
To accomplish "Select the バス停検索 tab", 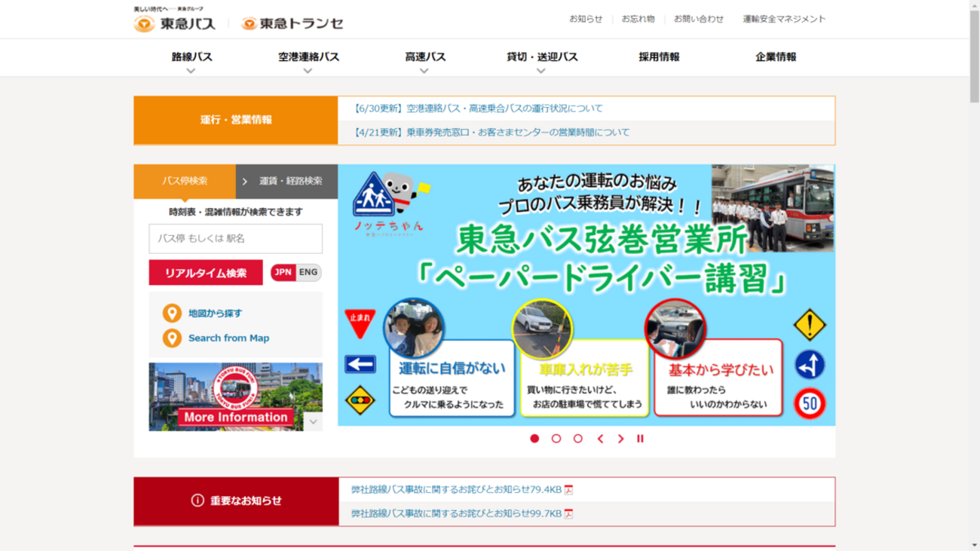I will pos(185,181).
